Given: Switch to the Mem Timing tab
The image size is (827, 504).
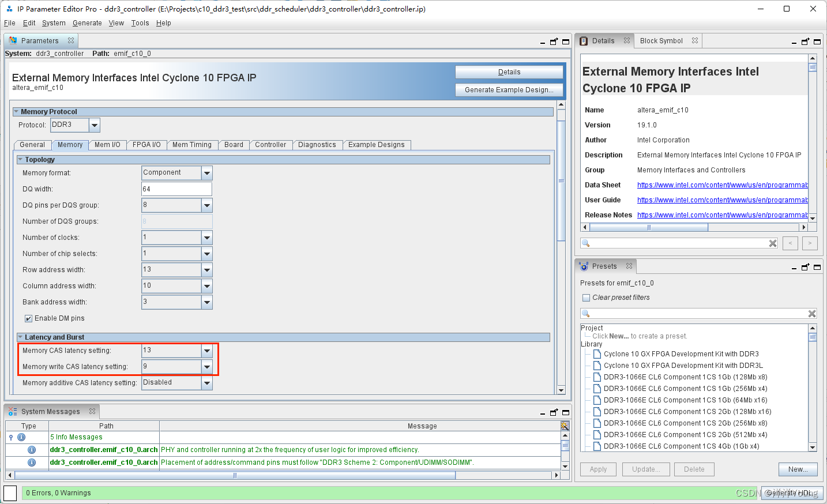Looking at the screenshot, I should (x=192, y=145).
